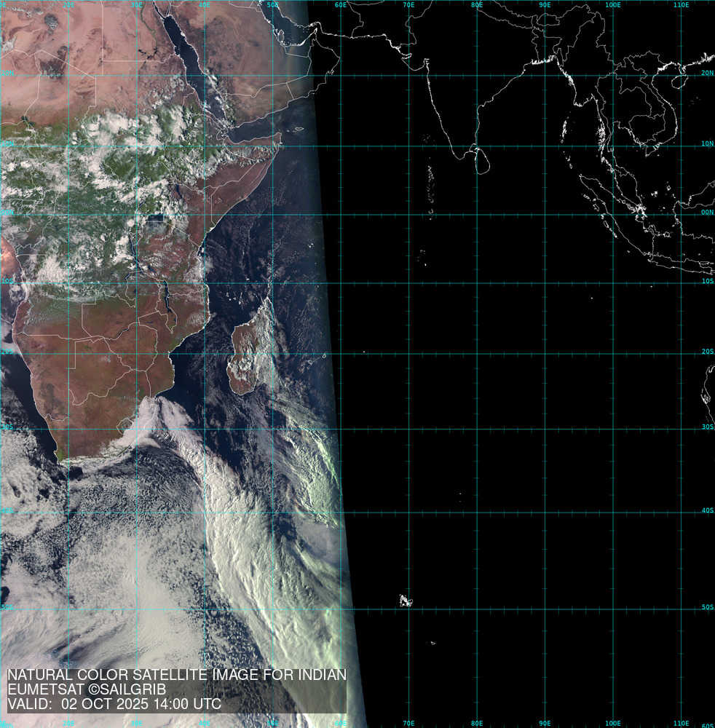Click the 70E longitude label at the bottom

pyautogui.click(x=408, y=724)
